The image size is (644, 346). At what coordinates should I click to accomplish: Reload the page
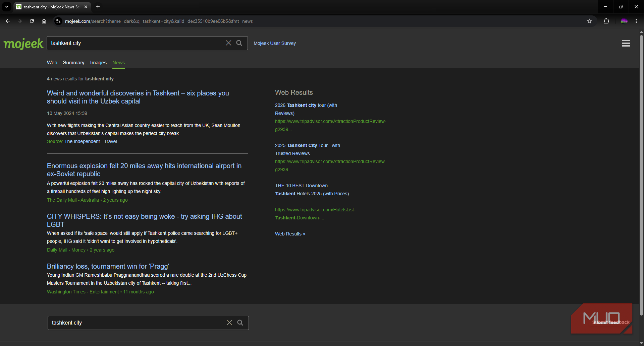pyautogui.click(x=32, y=21)
